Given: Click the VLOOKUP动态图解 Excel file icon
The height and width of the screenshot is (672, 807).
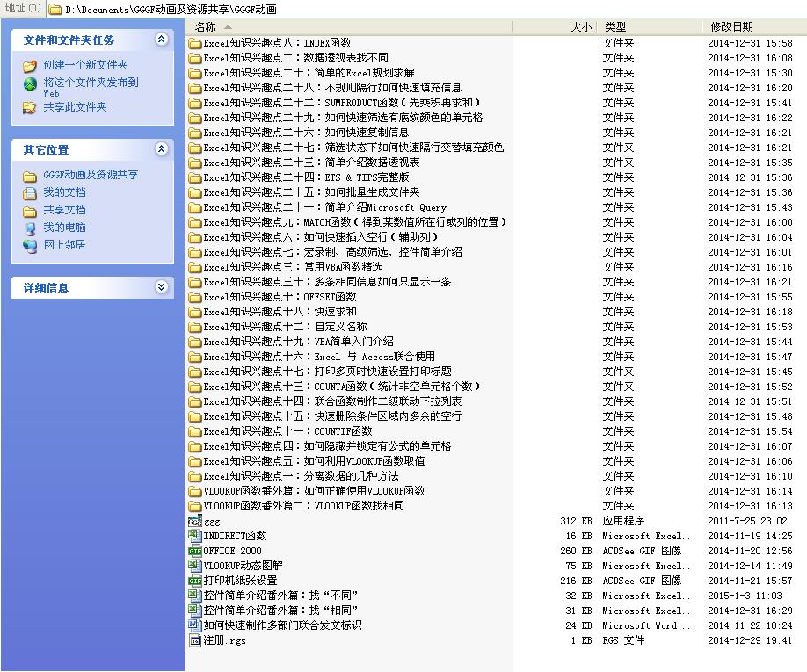Looking at the screenshot, I should click(195, 566).
